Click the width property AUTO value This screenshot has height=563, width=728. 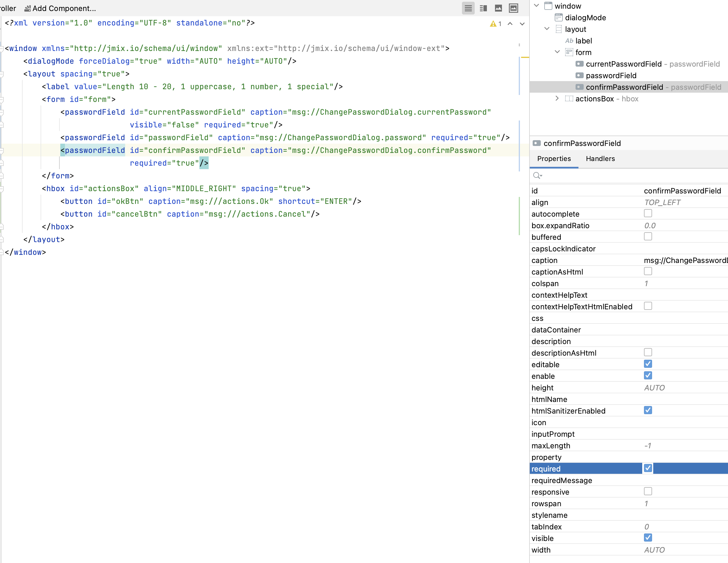[654, 550]
